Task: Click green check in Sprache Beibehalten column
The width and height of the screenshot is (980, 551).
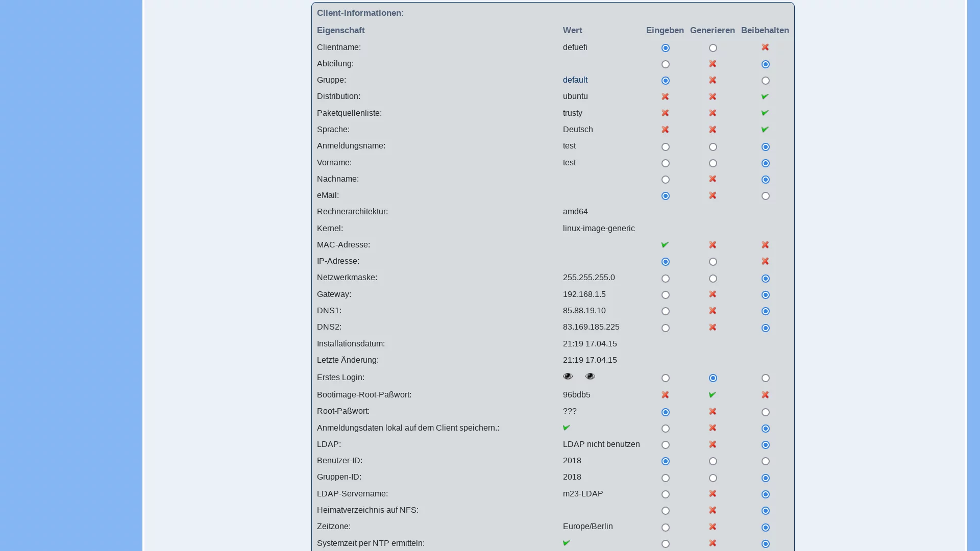Action: [x=765, y=130]
